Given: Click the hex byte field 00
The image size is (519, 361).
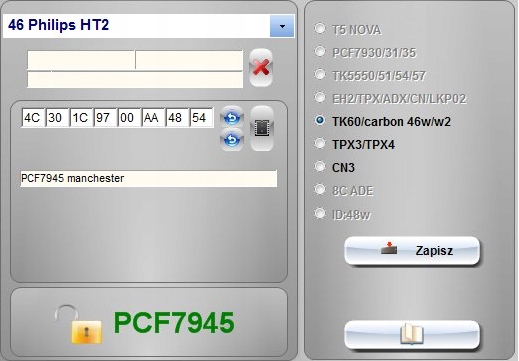Looking at the screenshot, I should [x=129, y=117].
